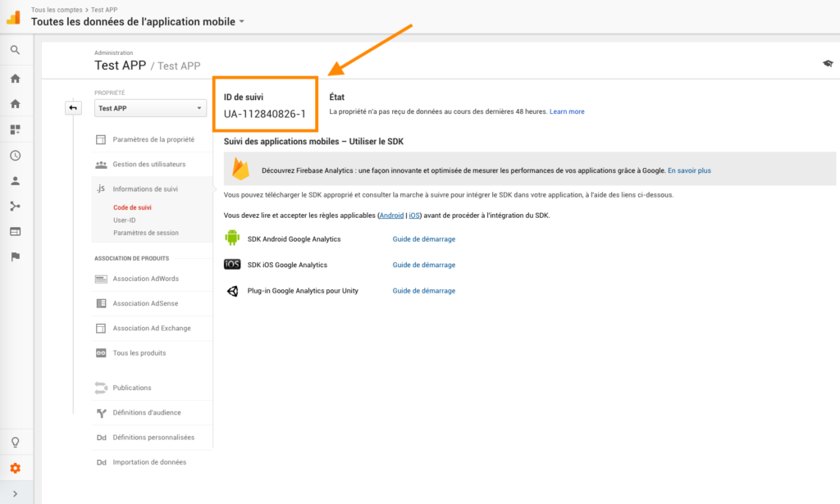Click 'SDK iOS Google Analytics' text
The width and height of the screenshot is (840, 504).
pos(287,265)
